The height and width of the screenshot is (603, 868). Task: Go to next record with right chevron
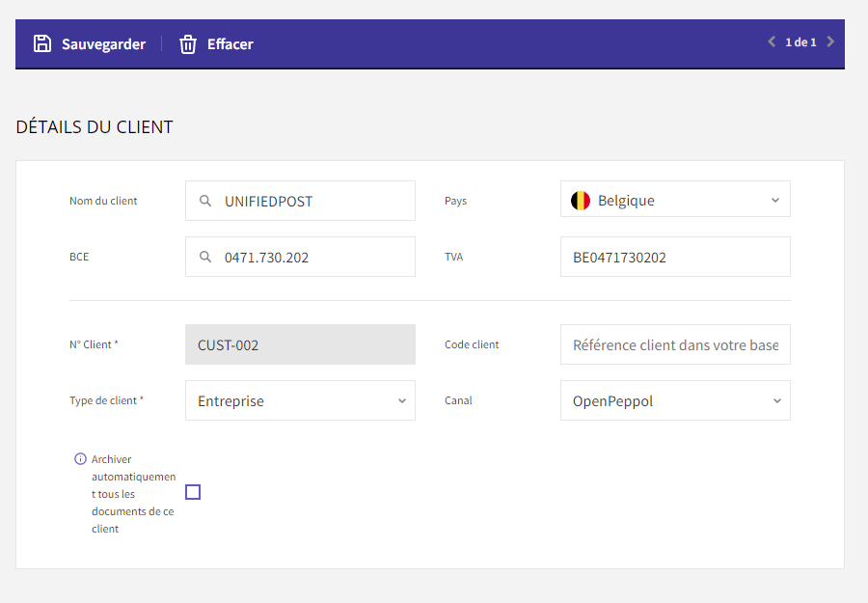830,41
